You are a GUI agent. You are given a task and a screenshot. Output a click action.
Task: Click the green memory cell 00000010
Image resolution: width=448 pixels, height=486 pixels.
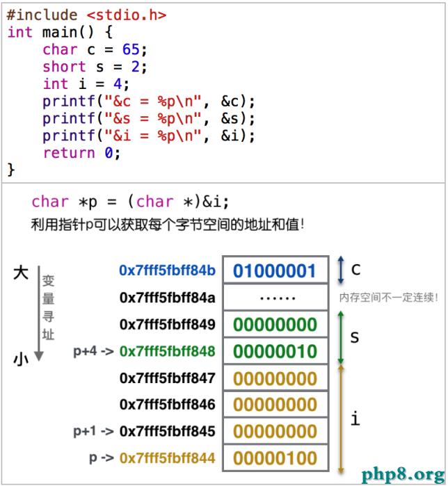coord(275,351)
